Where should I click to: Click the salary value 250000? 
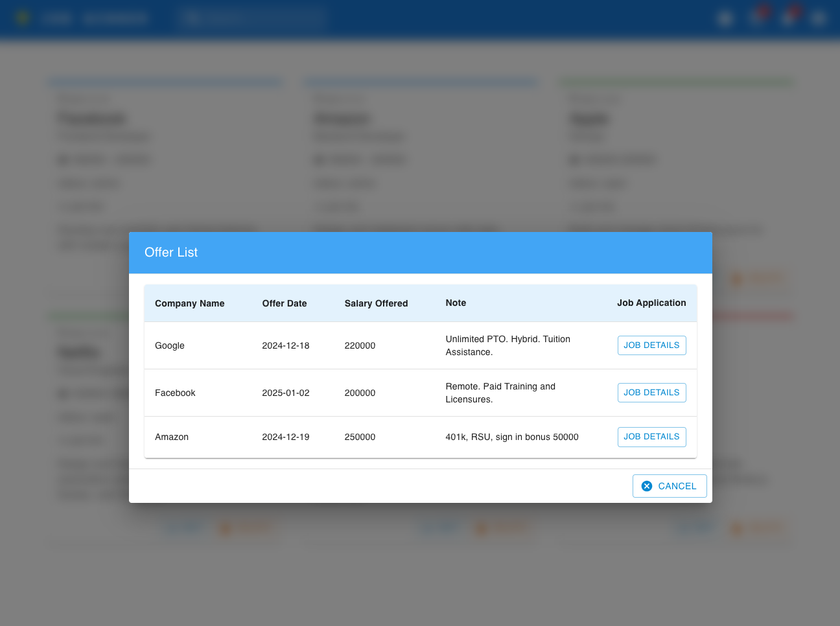point(360,437)
